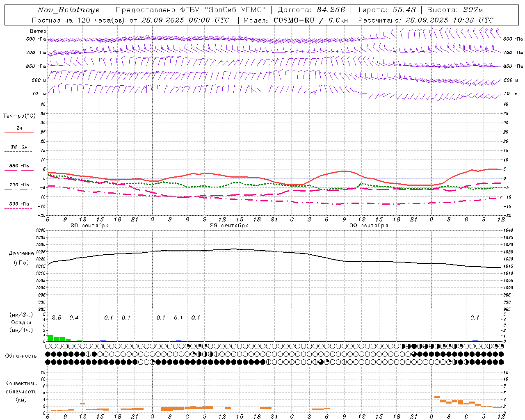Viewport: 525px width, 420px height.
Task: Click the Осадки panel label
Action: pos(21,322)
